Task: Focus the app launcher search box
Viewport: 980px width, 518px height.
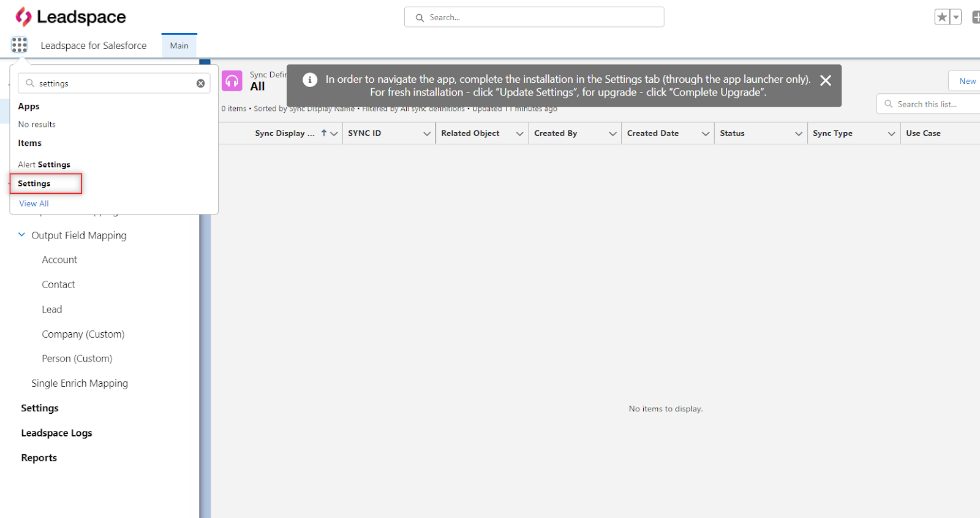Action: pos(114,83)
